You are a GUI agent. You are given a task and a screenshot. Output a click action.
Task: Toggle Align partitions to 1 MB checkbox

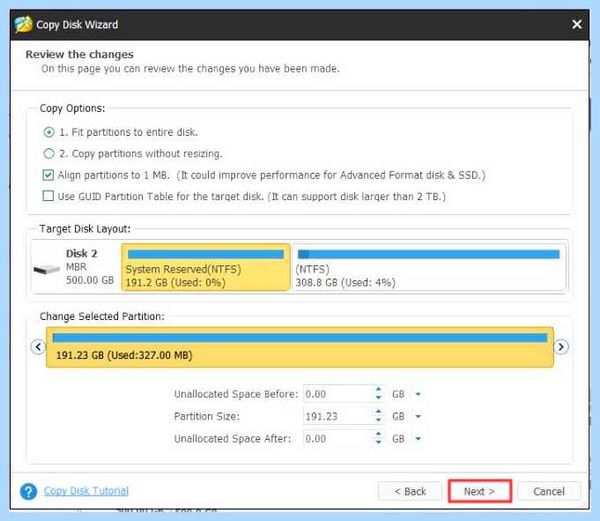pos(48,175)
